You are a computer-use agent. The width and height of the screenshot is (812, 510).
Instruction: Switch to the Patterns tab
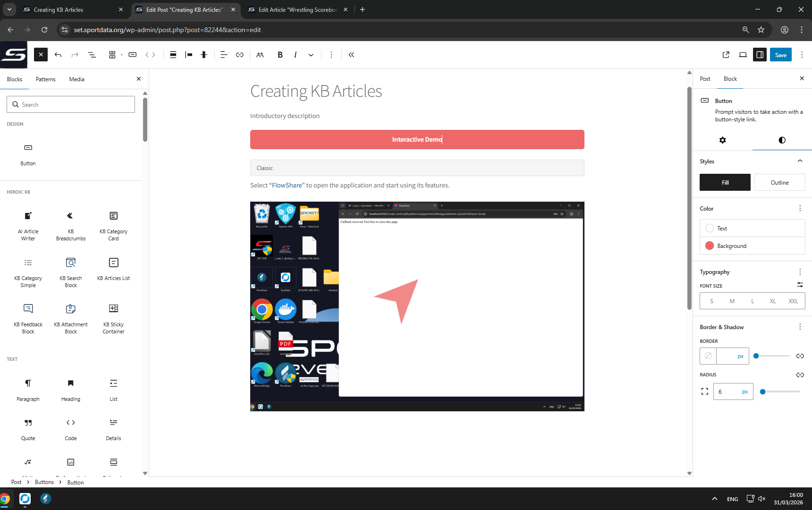[45, 79]
